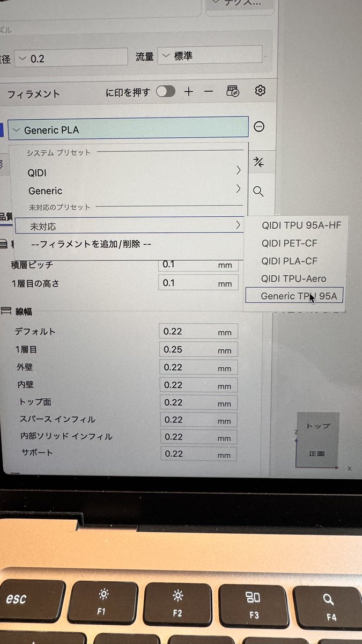The image size is (362, 644).
Task: Click the 1層目 line width field 0.25
Action: pyautogui.click(x=198, y=349)
